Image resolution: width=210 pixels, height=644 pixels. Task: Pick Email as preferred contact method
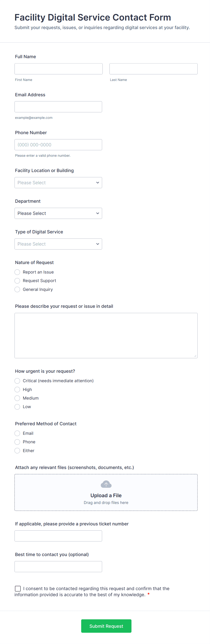tap(17, 433)
